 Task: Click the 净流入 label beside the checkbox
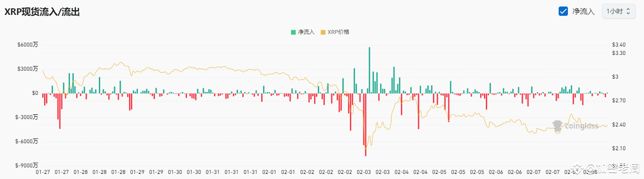pyautogui.click(x=584, y=12)
